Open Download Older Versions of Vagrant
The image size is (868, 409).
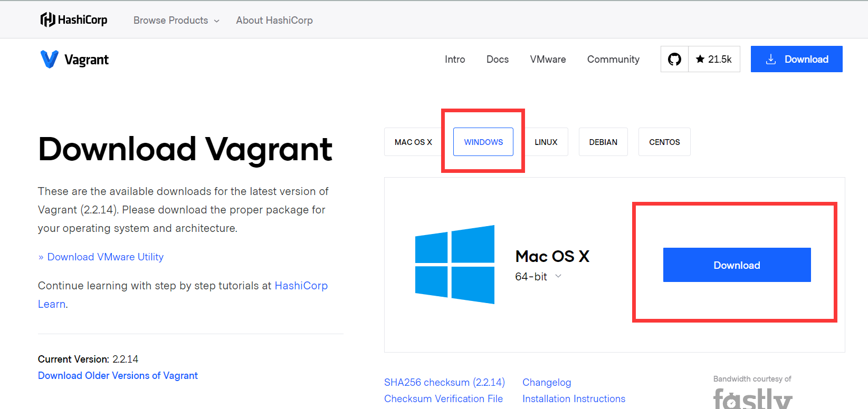(x=118, y=375)
